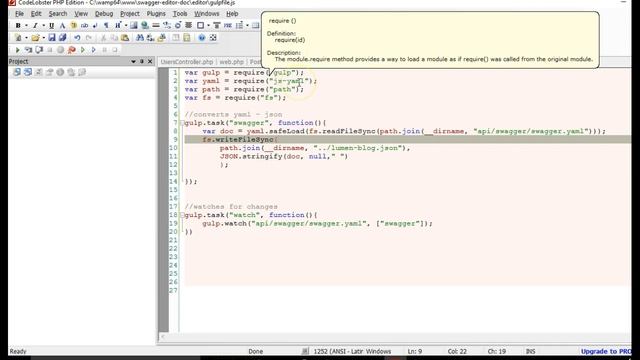
Task: Click the paste clipboard icon
Action: point(125,38)
